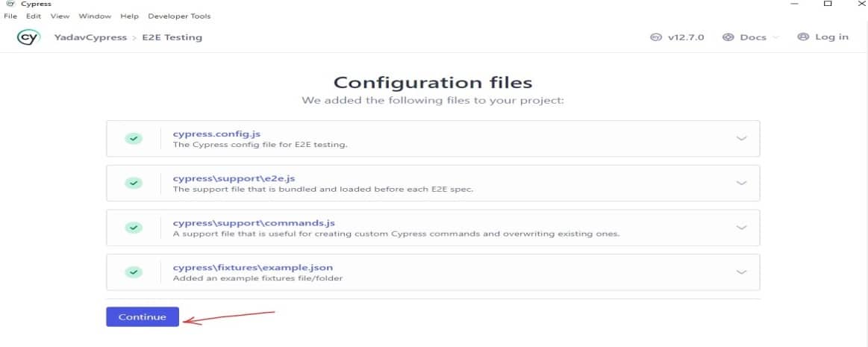Expand cypress\fixtures\example.json row chevron

[742, 272]
